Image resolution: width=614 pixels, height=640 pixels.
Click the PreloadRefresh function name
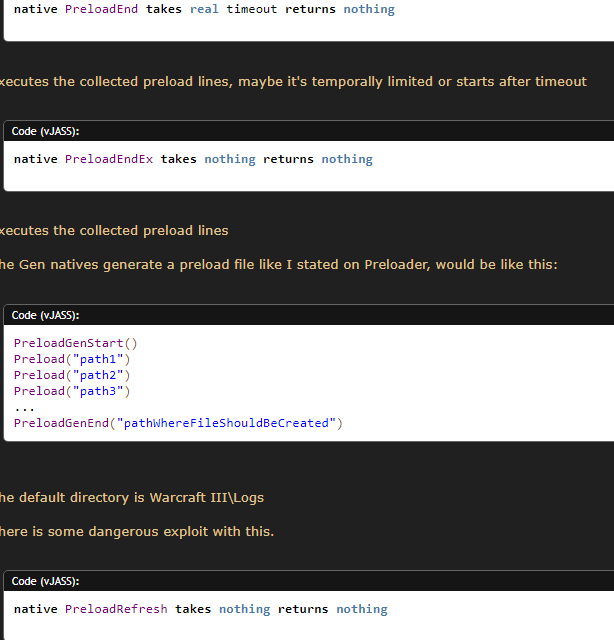point(116,609)
